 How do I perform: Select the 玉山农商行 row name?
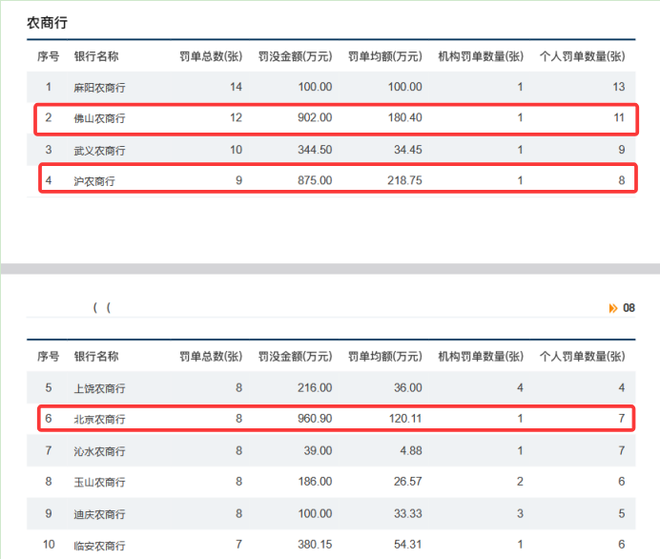(100, 482)
